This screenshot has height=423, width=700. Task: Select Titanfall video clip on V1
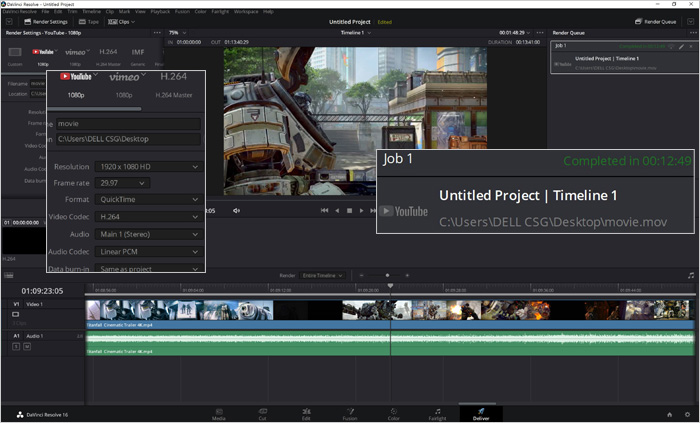tap(390, 314)
